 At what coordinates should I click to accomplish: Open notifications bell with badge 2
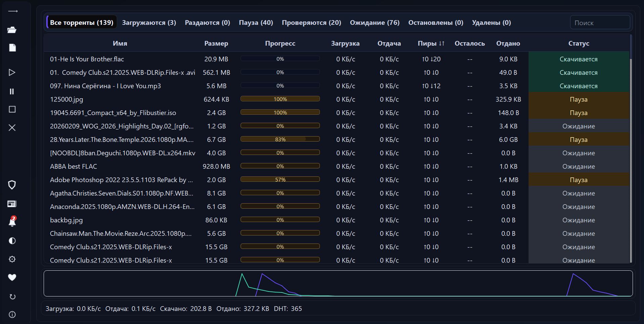(x=12, y=222)
